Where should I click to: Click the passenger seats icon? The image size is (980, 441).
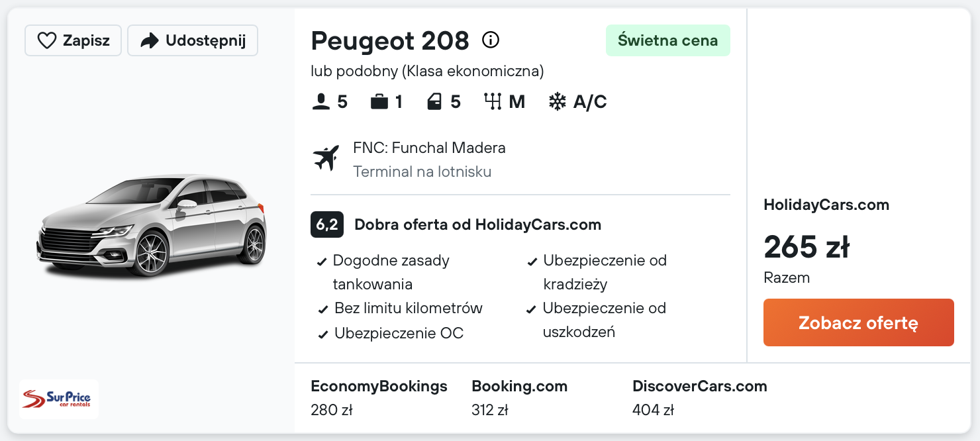pos(321,102)
